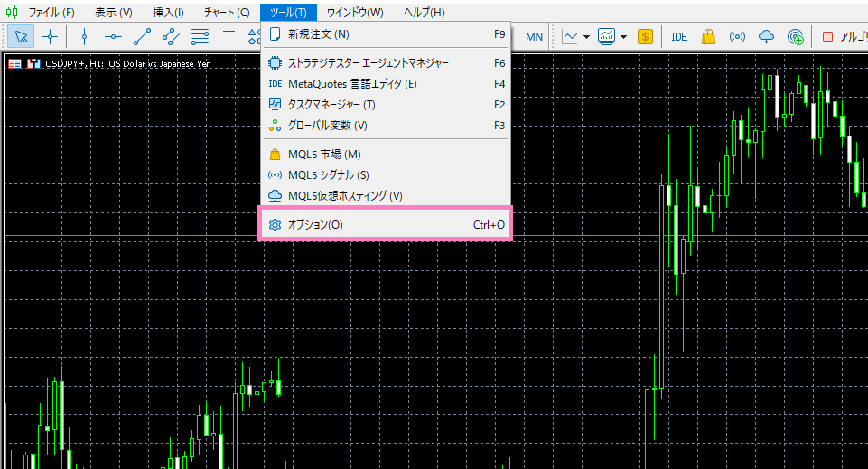The width and height of the screenshot is (868, 469).
Task: Open the ウインドウ(W) menu
Action: pos(355,12)
